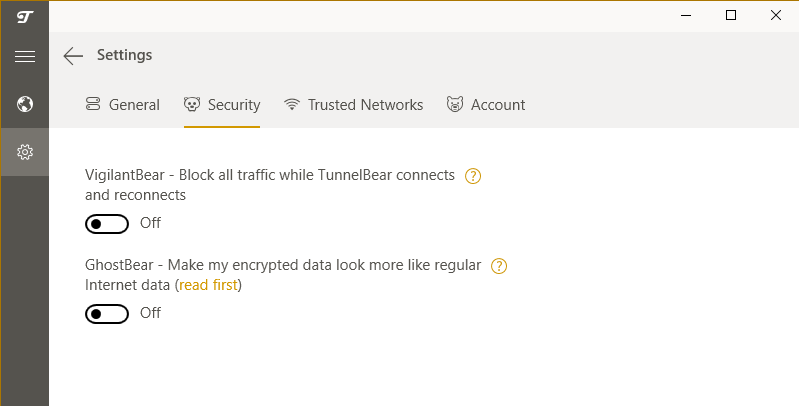Close the TunnelBear window
Viewport: 799px width, 406px height.
pos(776,15)
